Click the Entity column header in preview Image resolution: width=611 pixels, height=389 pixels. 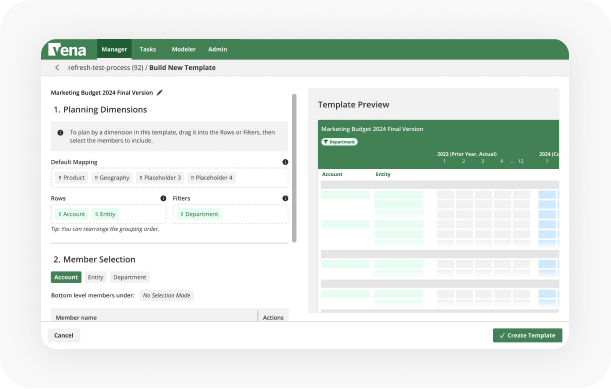pyautogui.click(x=383, y=174)
